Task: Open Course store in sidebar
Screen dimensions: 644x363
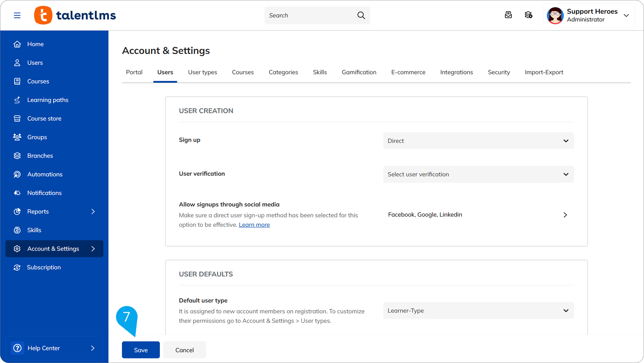Action: [x=44, y=119]
